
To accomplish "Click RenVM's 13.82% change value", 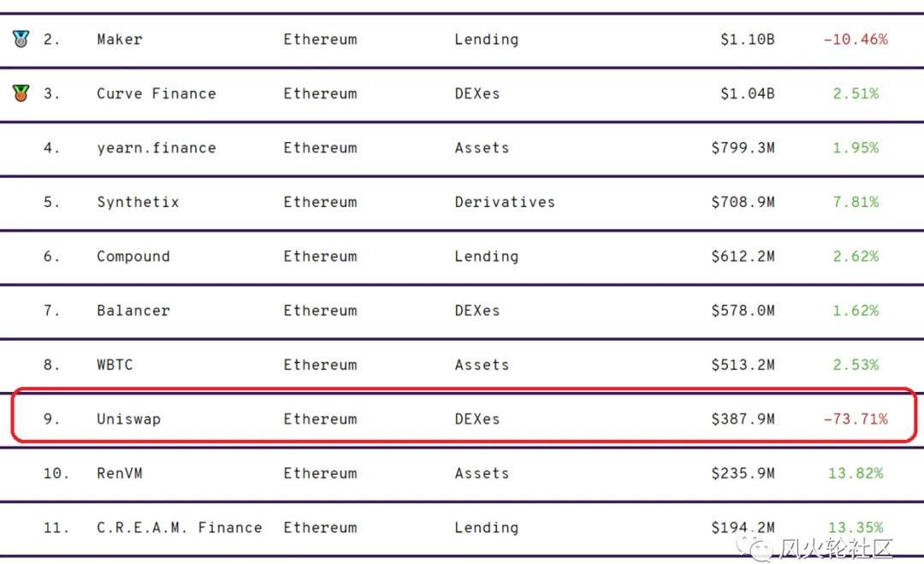I will pyautogui.click(x=855, y=473).
